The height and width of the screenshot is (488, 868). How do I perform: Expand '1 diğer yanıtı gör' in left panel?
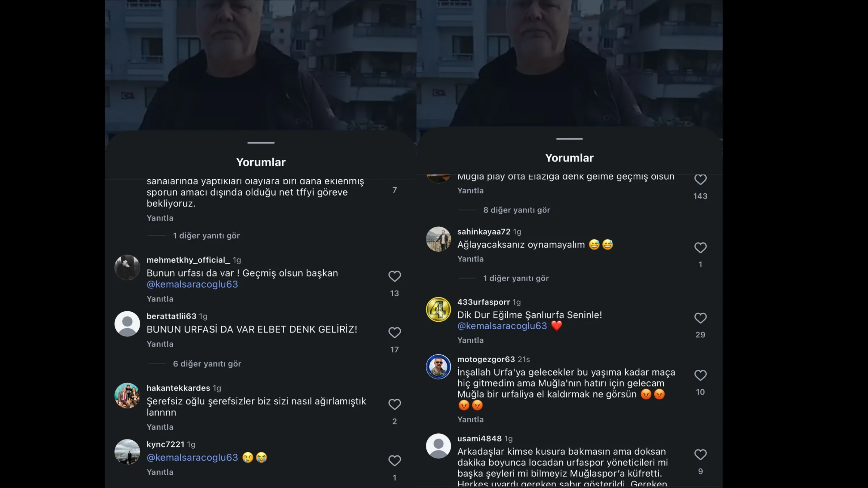pyautogui.click(x=206, y=236)
